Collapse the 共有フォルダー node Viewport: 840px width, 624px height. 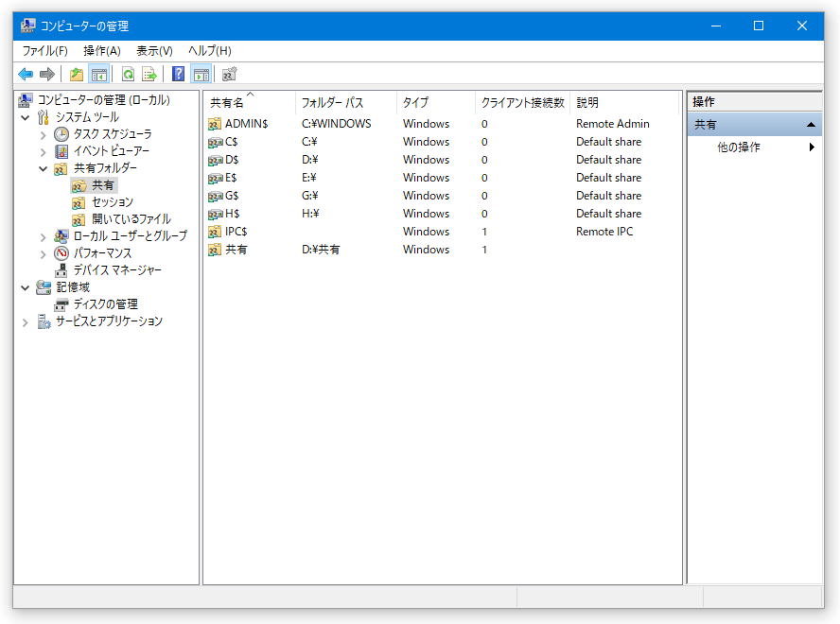click(x=43, y=168)
